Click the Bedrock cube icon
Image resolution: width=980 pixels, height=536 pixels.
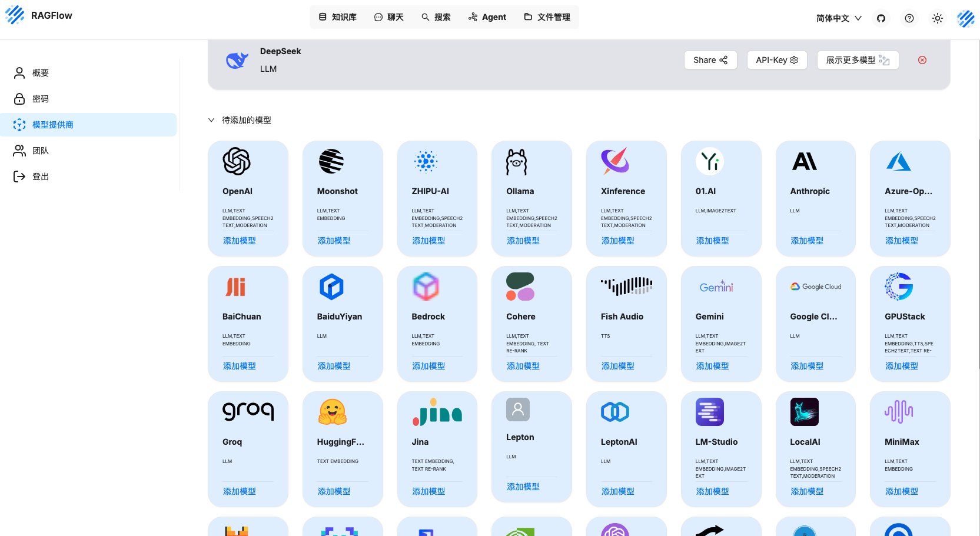pyautogui.click(x=426, y=287)
